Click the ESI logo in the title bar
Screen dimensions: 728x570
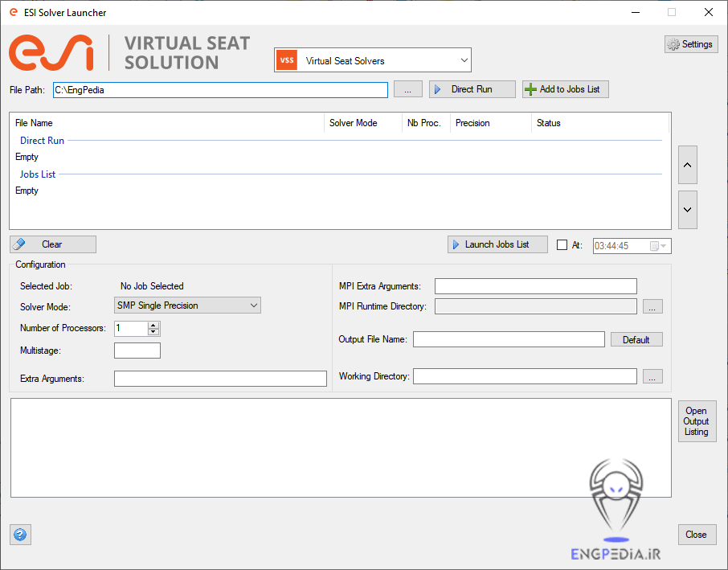14,12
